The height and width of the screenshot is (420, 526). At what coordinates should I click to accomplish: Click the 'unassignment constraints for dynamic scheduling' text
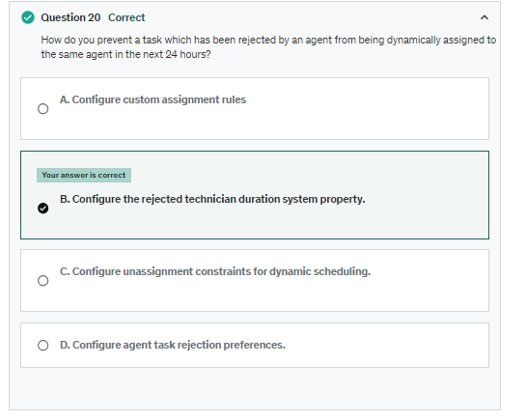246,271
